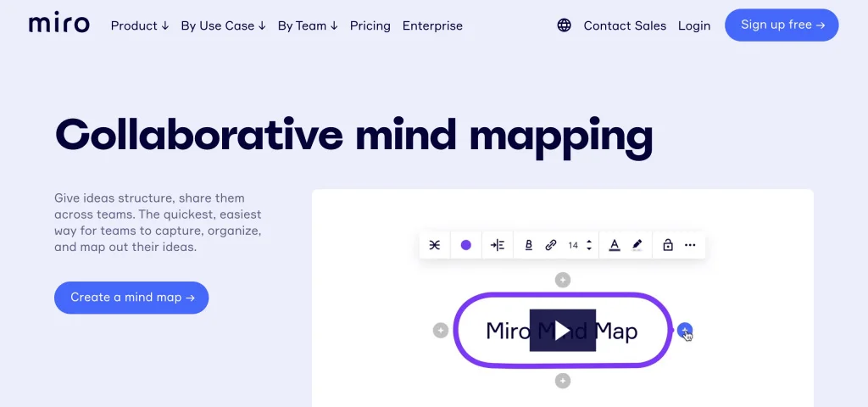This screenshot has width=868, height=407.
Task: Click the 'Give ideas structure' paragraph
Action: (158, 223)
